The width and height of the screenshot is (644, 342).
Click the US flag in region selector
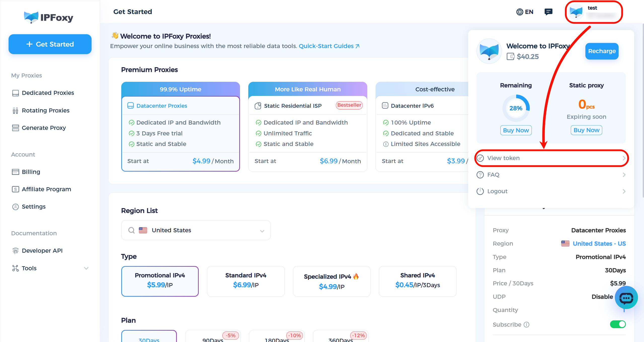[143, 230]
